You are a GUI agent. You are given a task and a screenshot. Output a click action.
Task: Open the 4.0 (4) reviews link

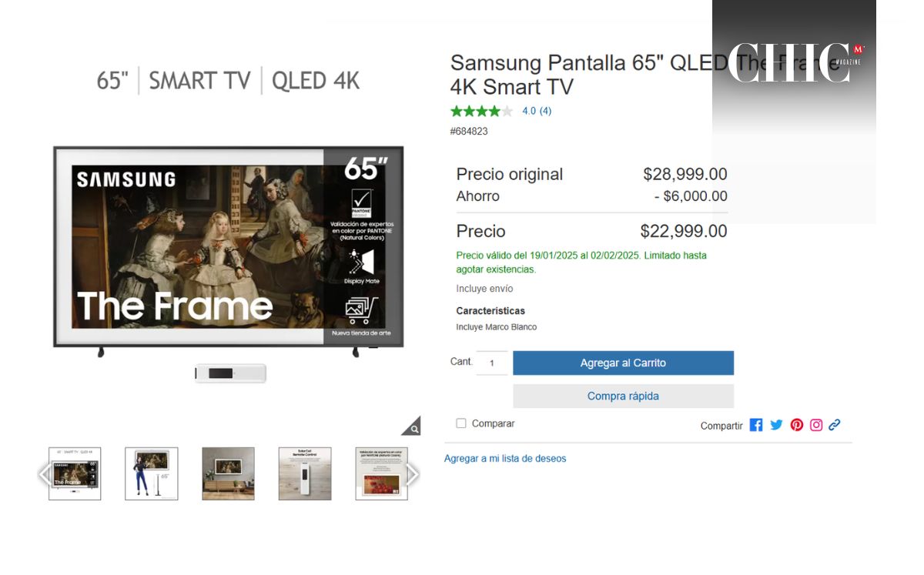pyautogui.click(x=537, y=111)
